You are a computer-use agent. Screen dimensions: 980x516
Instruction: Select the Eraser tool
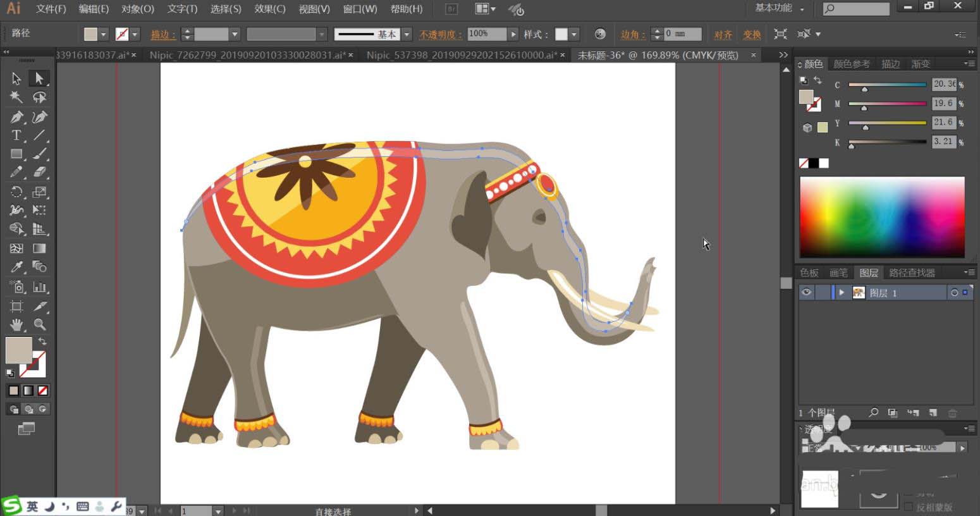tap(39, 172)
